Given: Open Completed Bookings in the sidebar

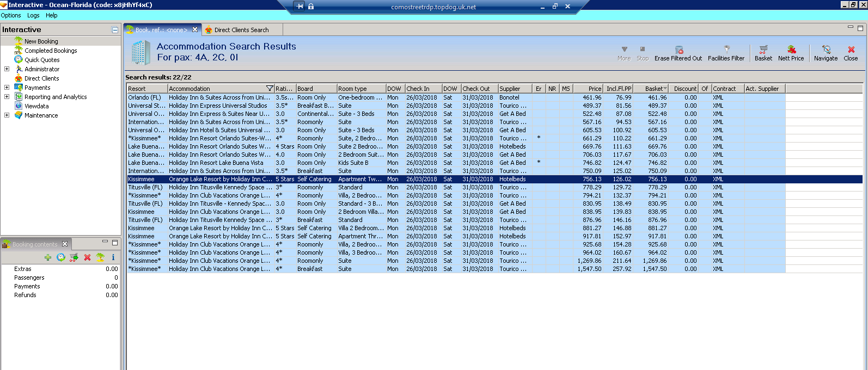Looking at the screenshot, I should point(51,51).
